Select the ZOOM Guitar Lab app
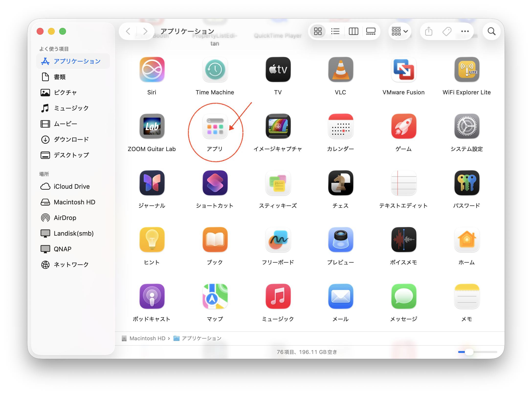Image resolution: width=532 pixels, height=395 pixels. tap(152, 126)
